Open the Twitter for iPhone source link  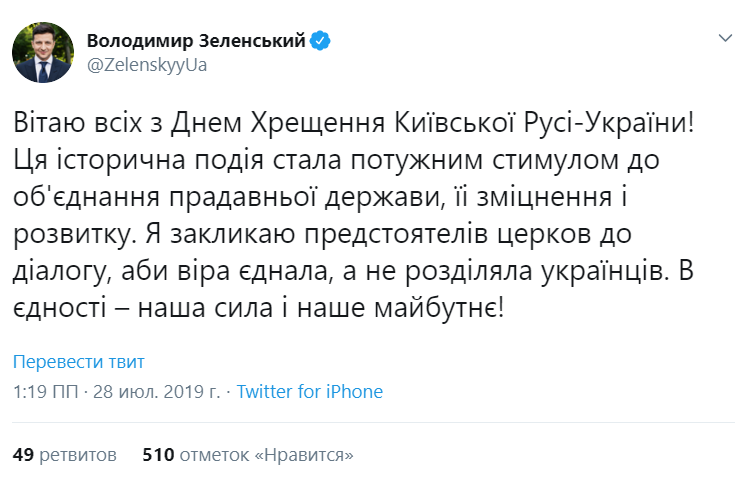[x=310, y=391]
